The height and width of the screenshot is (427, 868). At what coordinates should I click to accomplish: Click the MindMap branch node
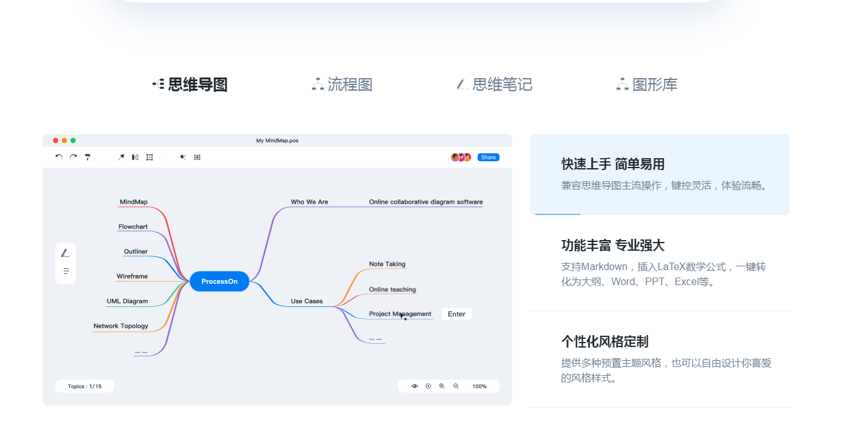134,202
